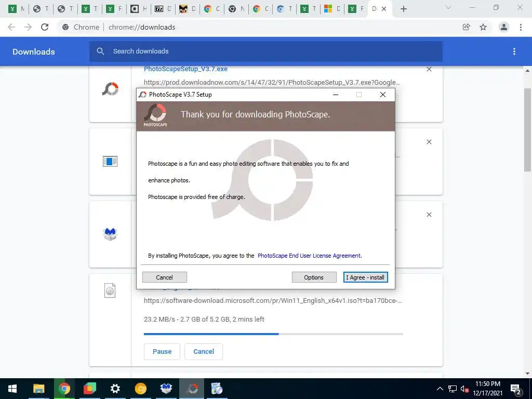Image resolution: width=532 pixels, height=399 pixels.
Task: Click the PhotoScape file icon in the downloads list
Action: [x=110, y=89]
